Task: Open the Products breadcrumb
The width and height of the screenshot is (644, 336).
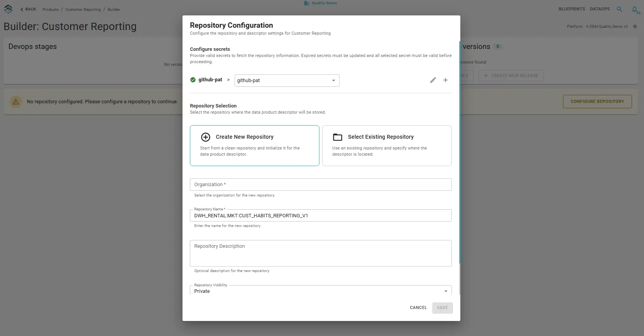Action: pos(51,9)
